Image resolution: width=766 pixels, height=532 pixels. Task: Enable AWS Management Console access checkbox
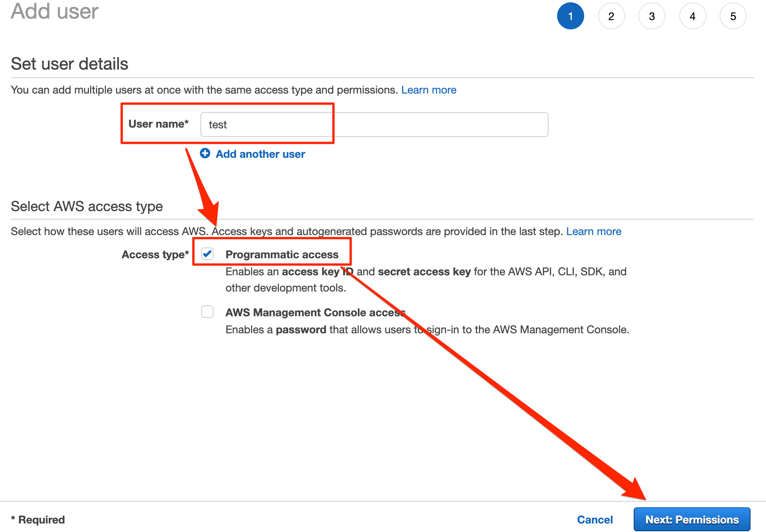(207, 312)
